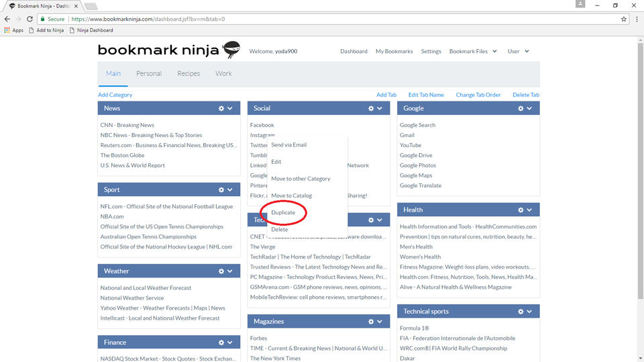The width and height of the screenshot is (644, 362).
Task: Open the Magazines category gear settings
Action: (x=371, y=322)
